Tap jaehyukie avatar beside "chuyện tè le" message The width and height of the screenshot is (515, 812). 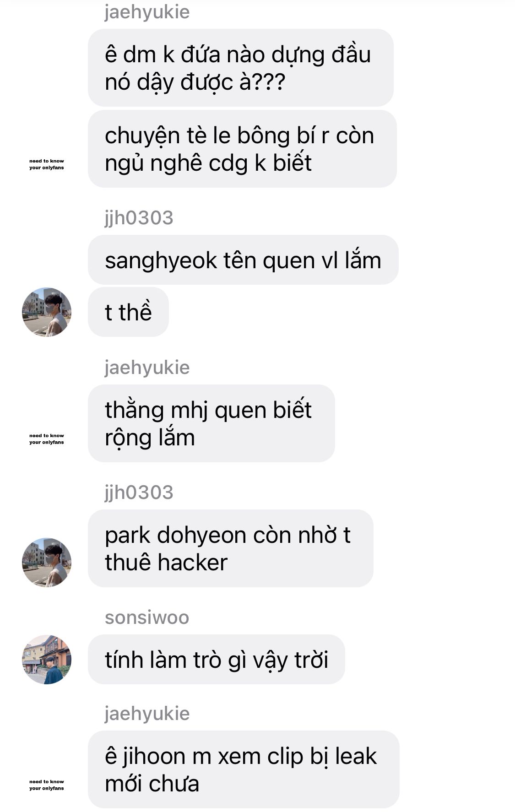[x=47, y=164]
